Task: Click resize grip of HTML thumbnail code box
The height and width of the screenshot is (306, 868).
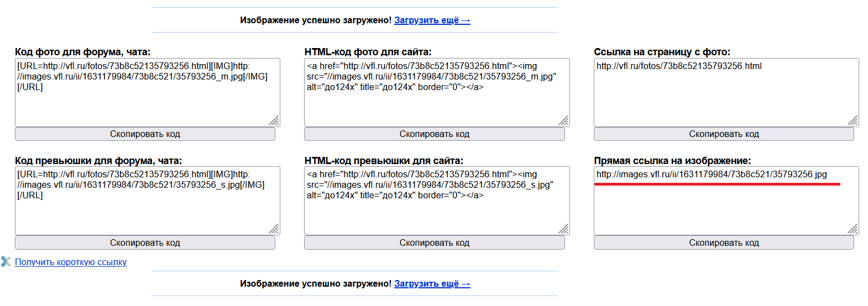Action: [x=564, y=229]
